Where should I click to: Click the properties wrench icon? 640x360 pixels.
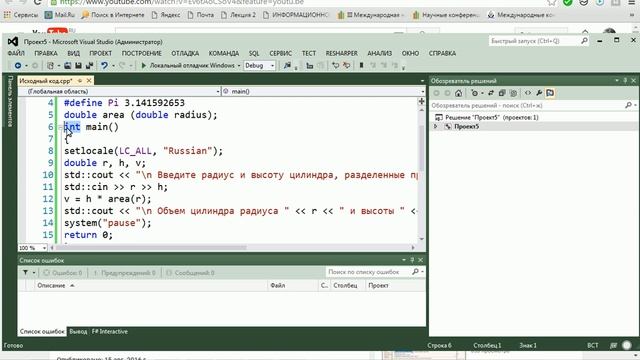[539, 93]
